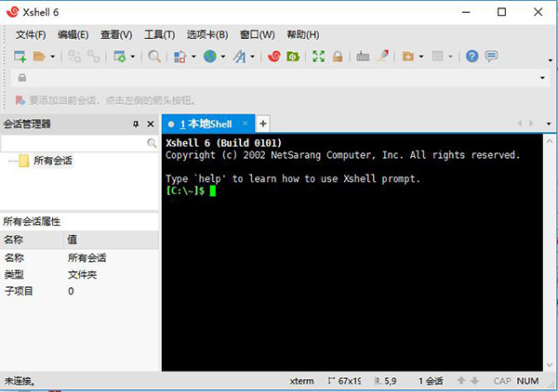Open the address bar dropdown arrow
The image size is (558, 392).
542,78
